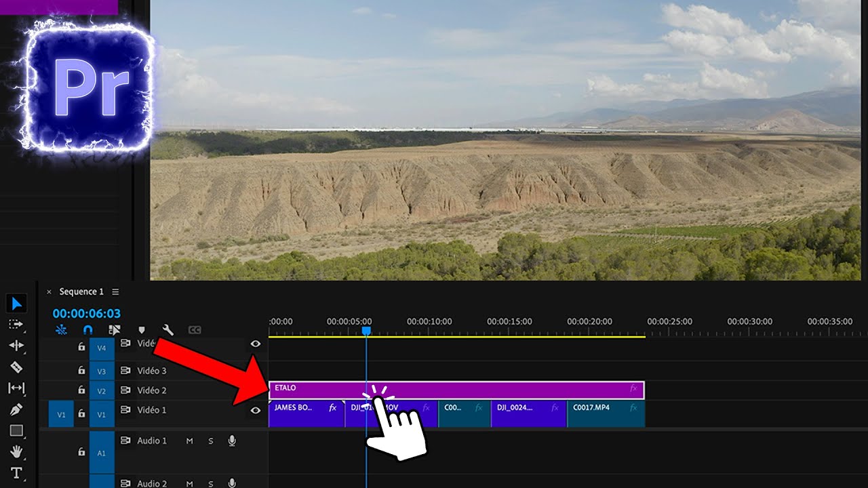This screenshot has height=488, width=868.
Task: Click the blue playhead marker
Action: pyautogui.click(x=366, y=331)
